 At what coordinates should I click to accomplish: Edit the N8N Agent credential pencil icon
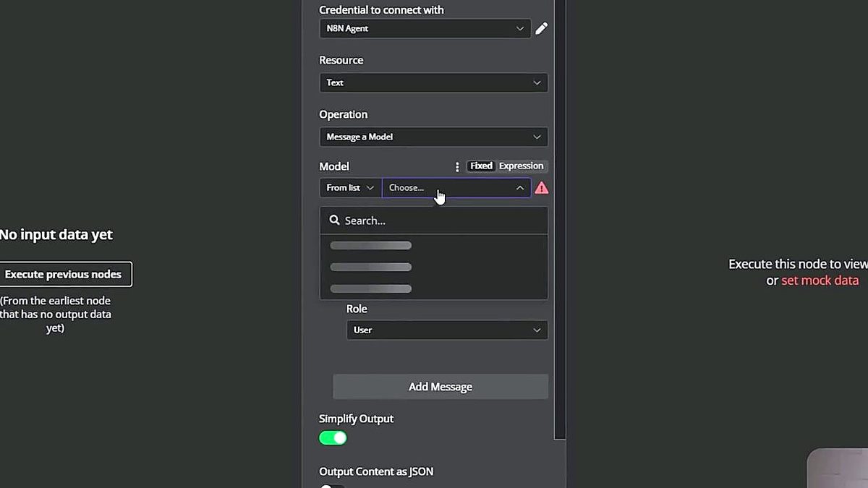[x=541, y=28]
